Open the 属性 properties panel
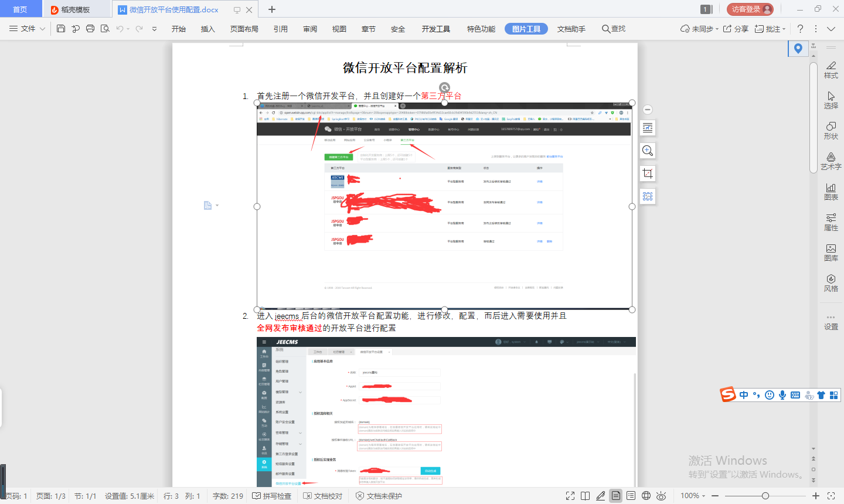The height and width of the screenshot is (504, 844). [x=831, y=222]
